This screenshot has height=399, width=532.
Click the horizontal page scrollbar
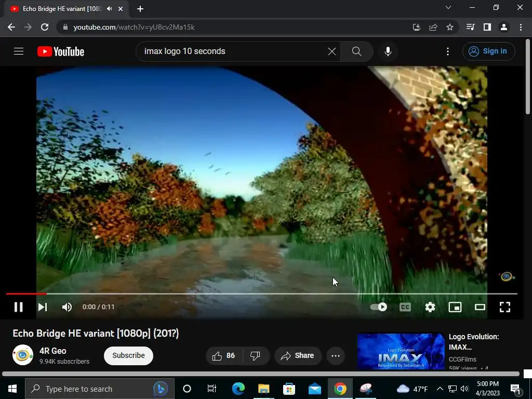click(261, 374)
